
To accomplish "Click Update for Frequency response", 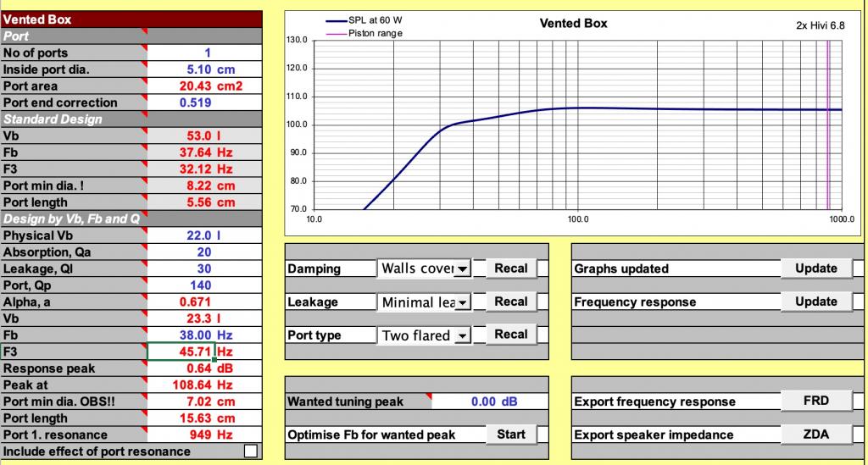I will coord(816,302).
